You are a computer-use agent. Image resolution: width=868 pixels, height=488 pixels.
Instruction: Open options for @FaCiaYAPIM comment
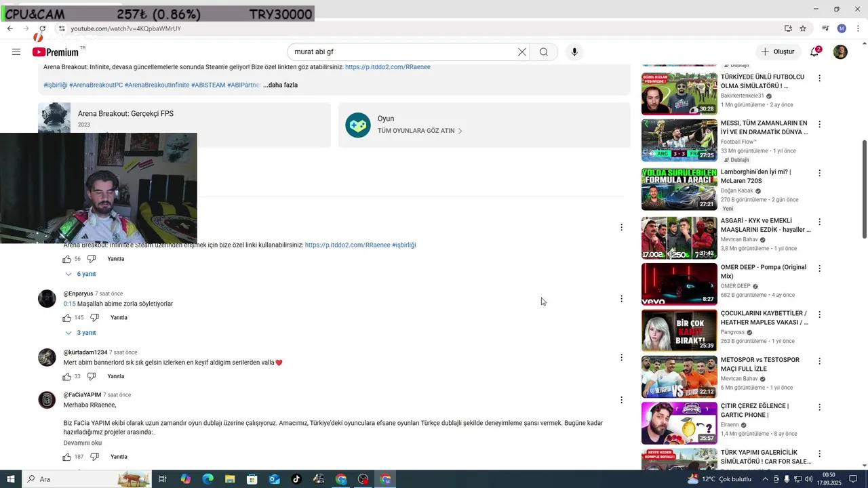click(x=621, y=400)
